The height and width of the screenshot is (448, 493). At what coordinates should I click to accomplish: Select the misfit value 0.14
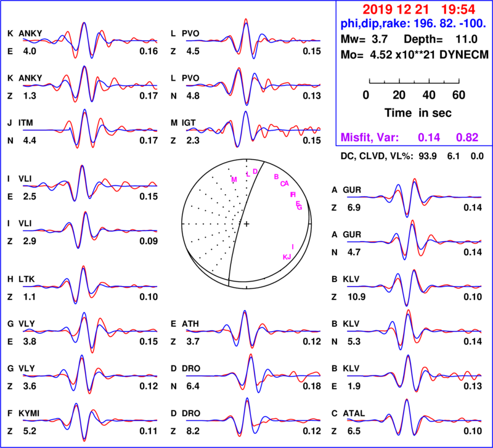(429, 137)
